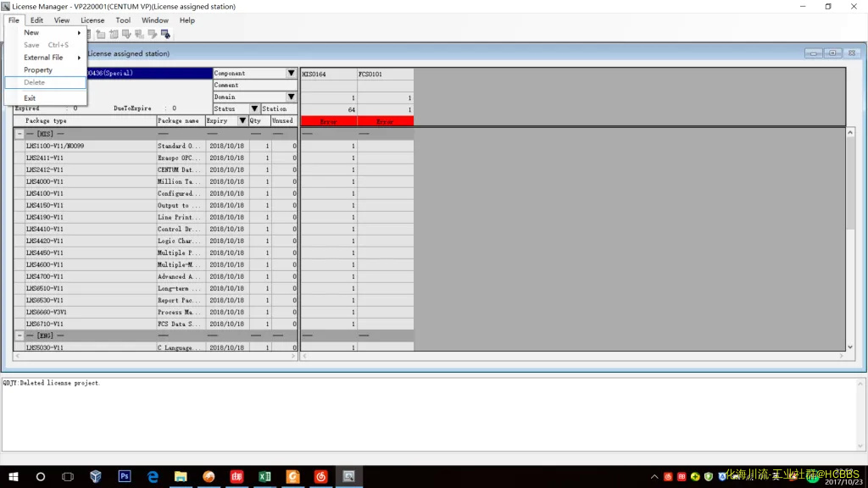Viewport: 868px width, 488px height.
Task: Open the NetEase Music taskbar icon
Action: [320, 476]
